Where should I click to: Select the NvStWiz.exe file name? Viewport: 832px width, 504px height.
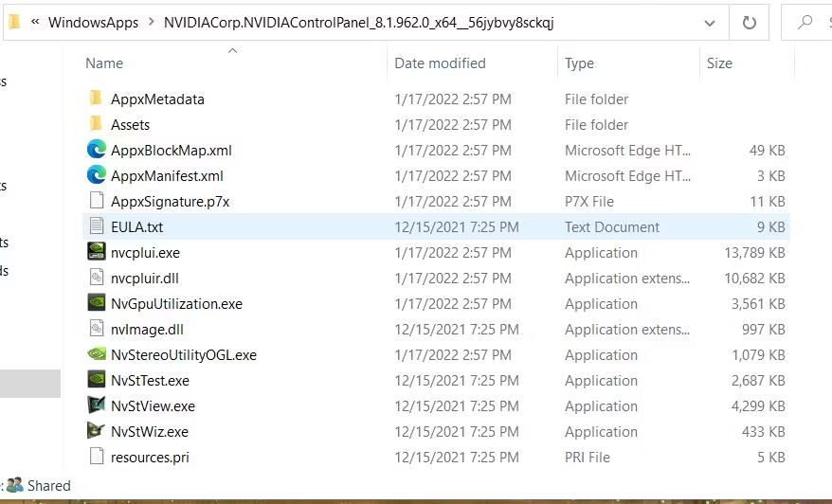click(149, 431)
